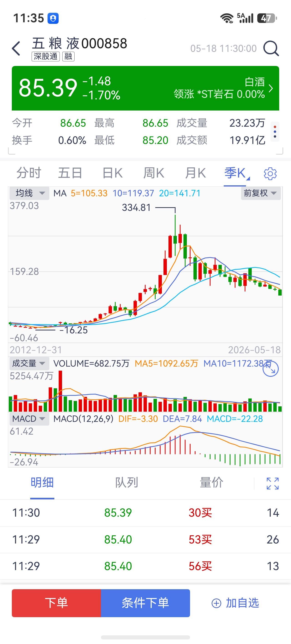Tap the red 下单 button

point(57,603)
